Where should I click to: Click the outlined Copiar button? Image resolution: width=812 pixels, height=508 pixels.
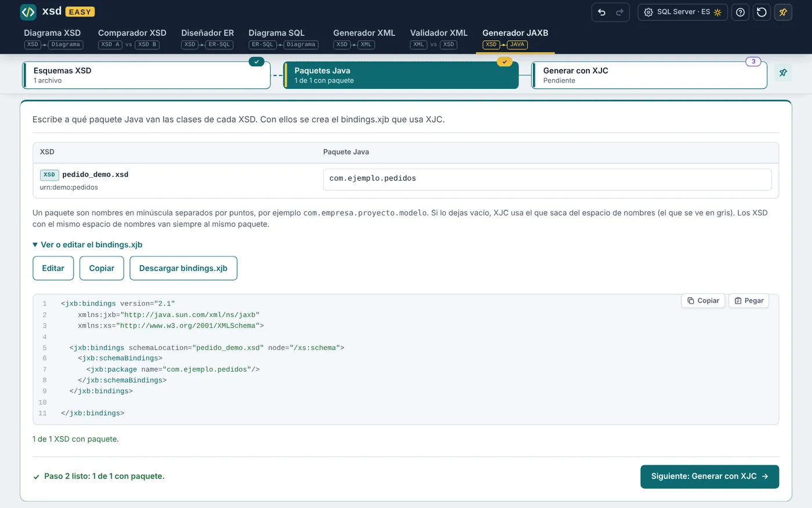pyautogui.click(x=101, y=268)
